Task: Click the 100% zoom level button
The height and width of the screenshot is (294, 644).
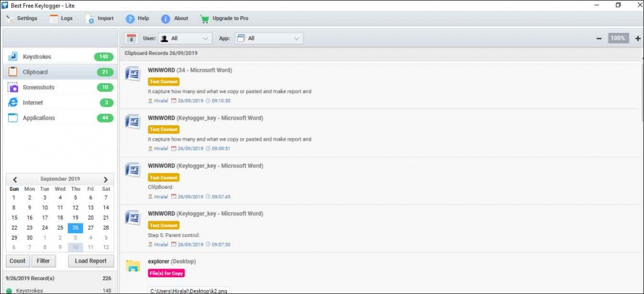Action: click(618, 38)
